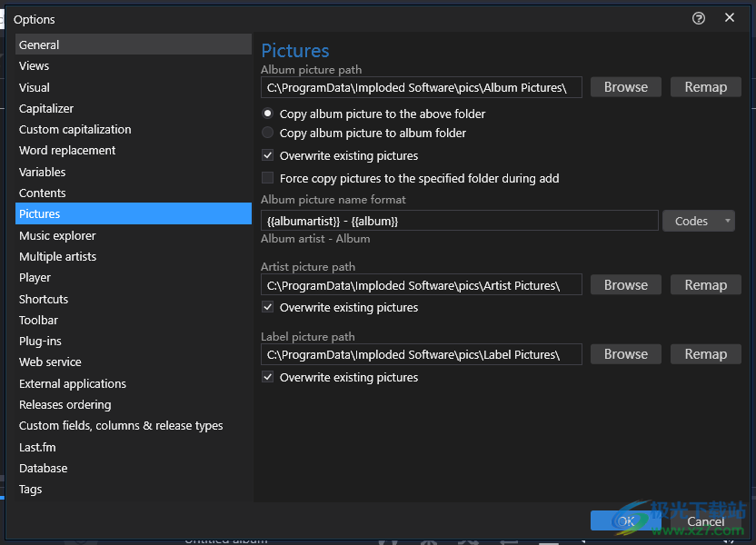Click the help question mark icon
The height and width of the screenshot is (545, 756).
[699, 18]
